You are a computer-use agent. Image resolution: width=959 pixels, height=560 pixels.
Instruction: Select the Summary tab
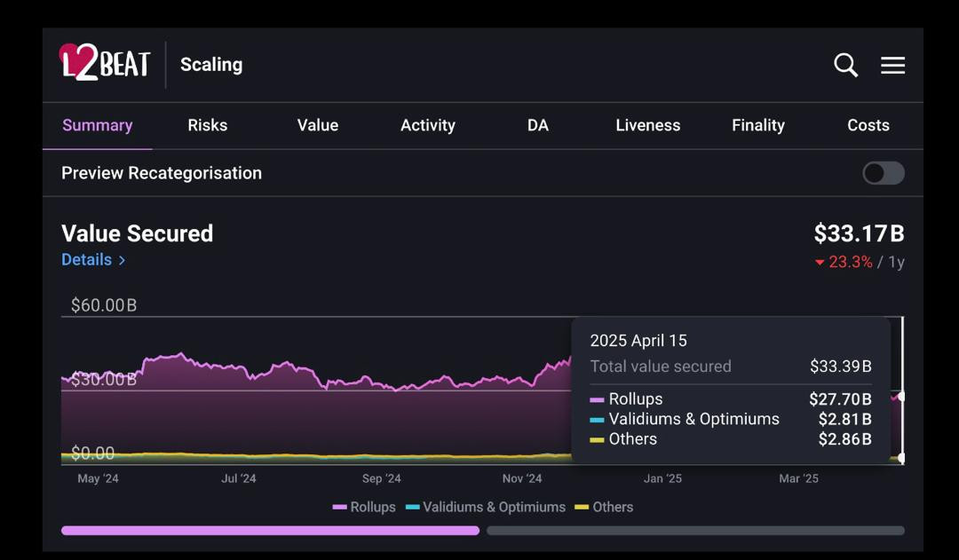click(x=97, y=125)
